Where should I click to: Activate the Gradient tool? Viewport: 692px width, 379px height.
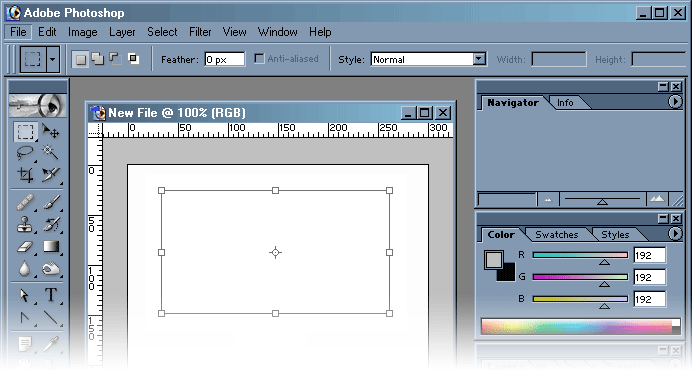point(51,246)
